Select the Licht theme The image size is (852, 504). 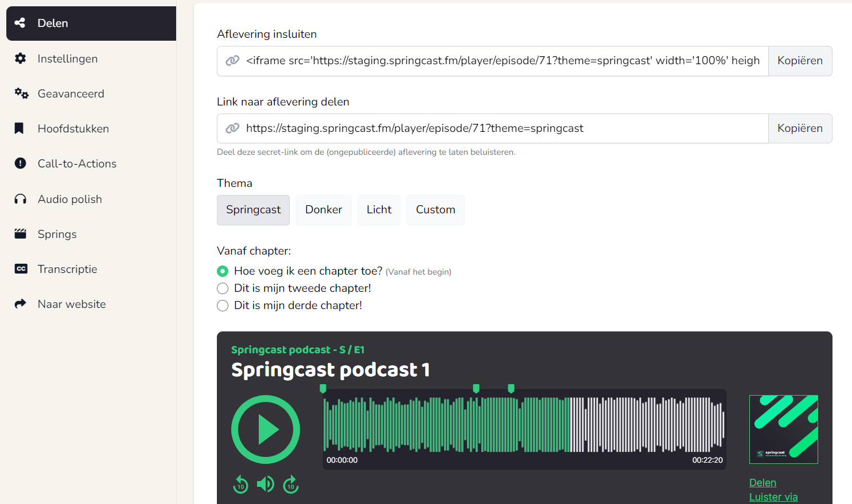click(379, 210)
